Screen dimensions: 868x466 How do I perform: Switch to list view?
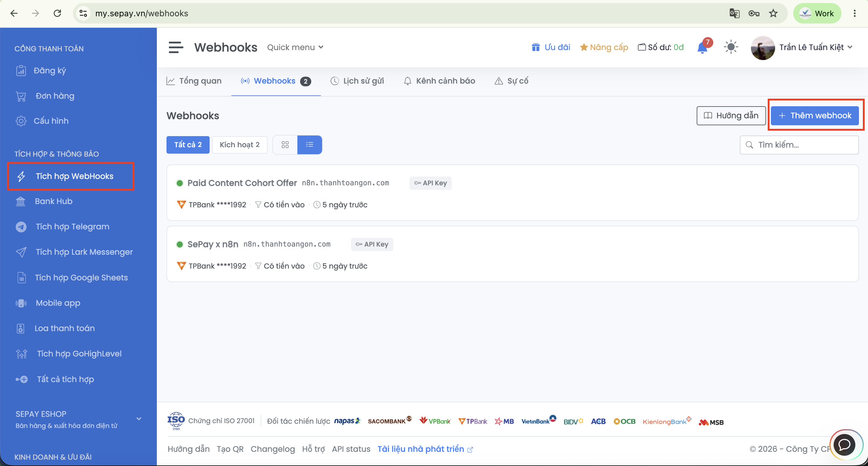point(310,145)
